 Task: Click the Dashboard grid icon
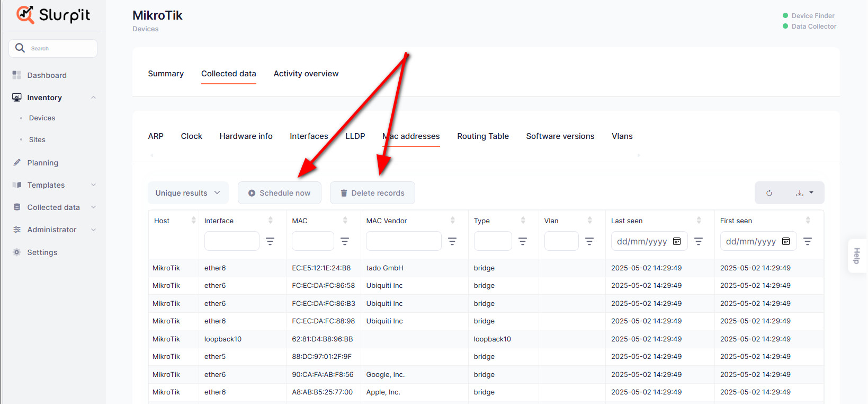pos(16,75)
